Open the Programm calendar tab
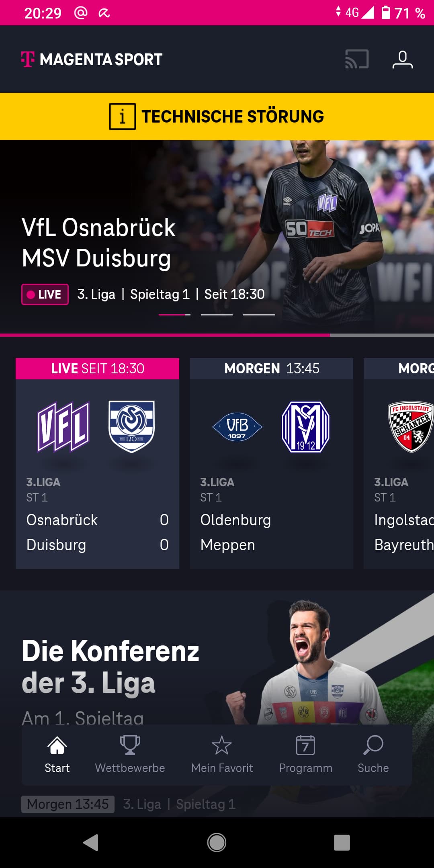The width and height of the screenshot is (434, 868). click(x=305, y=754)
